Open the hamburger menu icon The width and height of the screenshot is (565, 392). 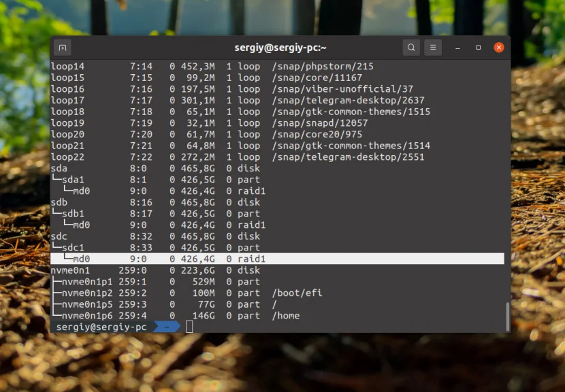[433, 47]
